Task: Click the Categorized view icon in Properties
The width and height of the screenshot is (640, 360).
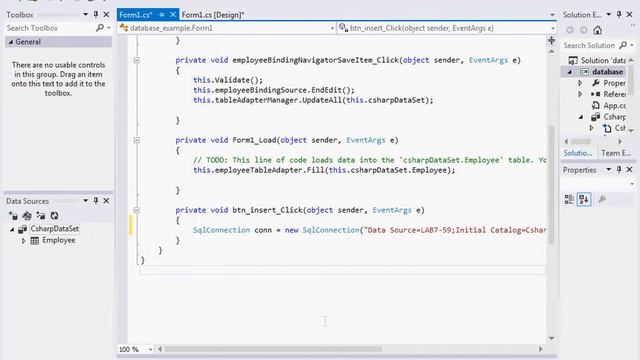Action: point(569,199)
